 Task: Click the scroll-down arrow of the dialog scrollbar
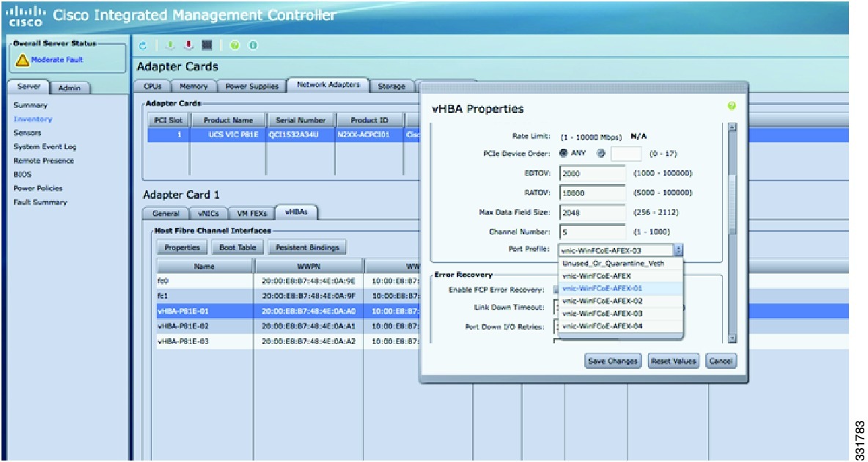click(732, 339)
